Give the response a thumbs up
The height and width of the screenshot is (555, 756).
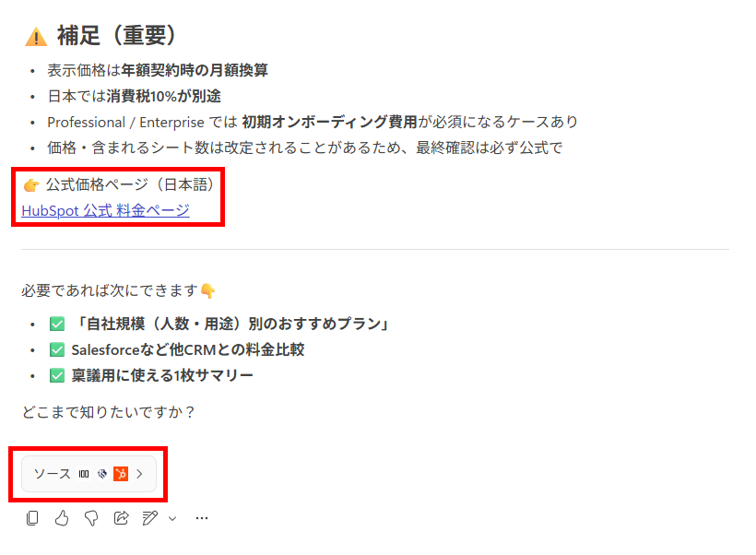tap(62, 518)
